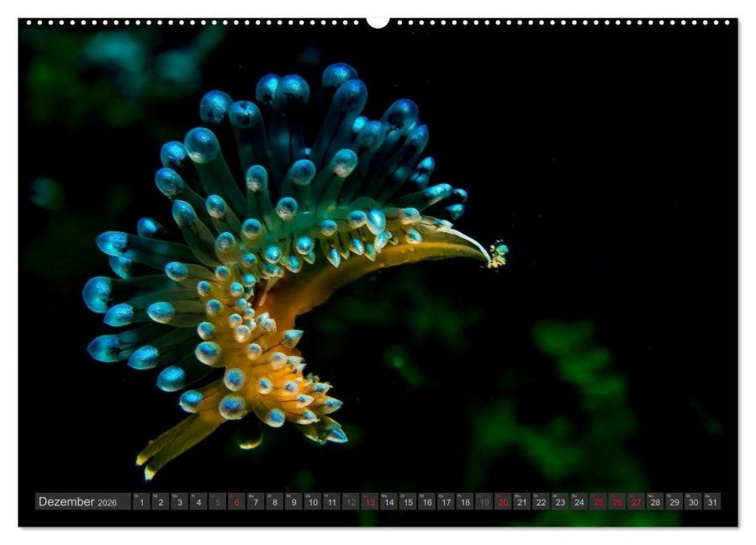Image resolution: width=756 pixels, height=545 pixels.
Task: Select day 18 cell
Action: (x=465, y=501)
